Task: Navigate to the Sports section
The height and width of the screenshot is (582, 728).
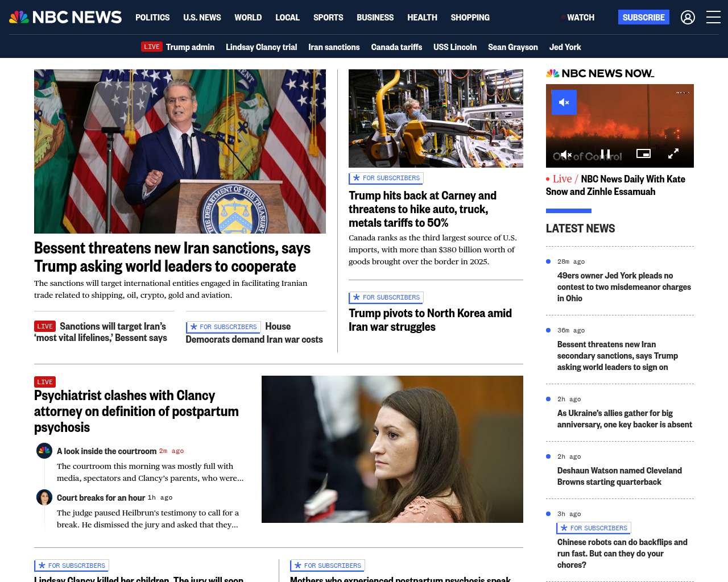Action: click(x=328, y=18)
